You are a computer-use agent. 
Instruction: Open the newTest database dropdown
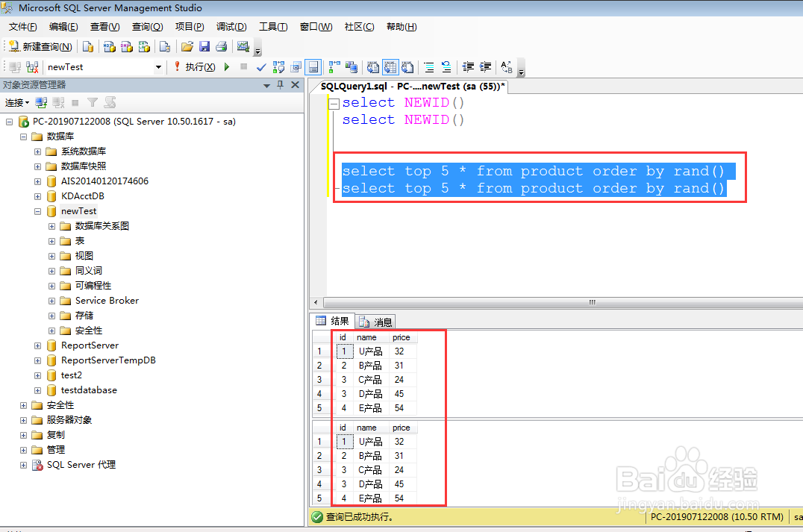tap(158, 67)
